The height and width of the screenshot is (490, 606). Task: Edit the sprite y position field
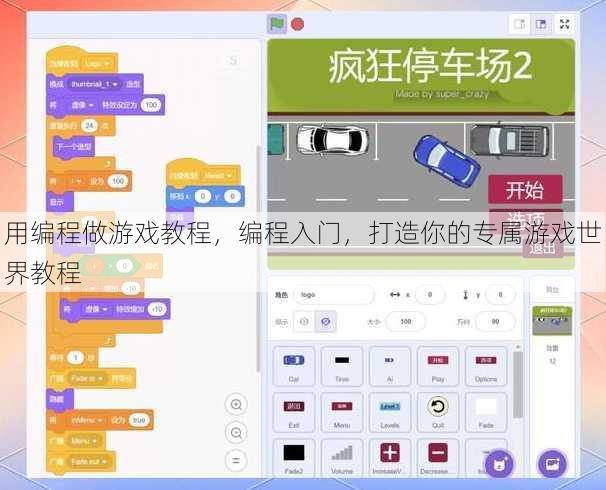(x=500, y=295)
